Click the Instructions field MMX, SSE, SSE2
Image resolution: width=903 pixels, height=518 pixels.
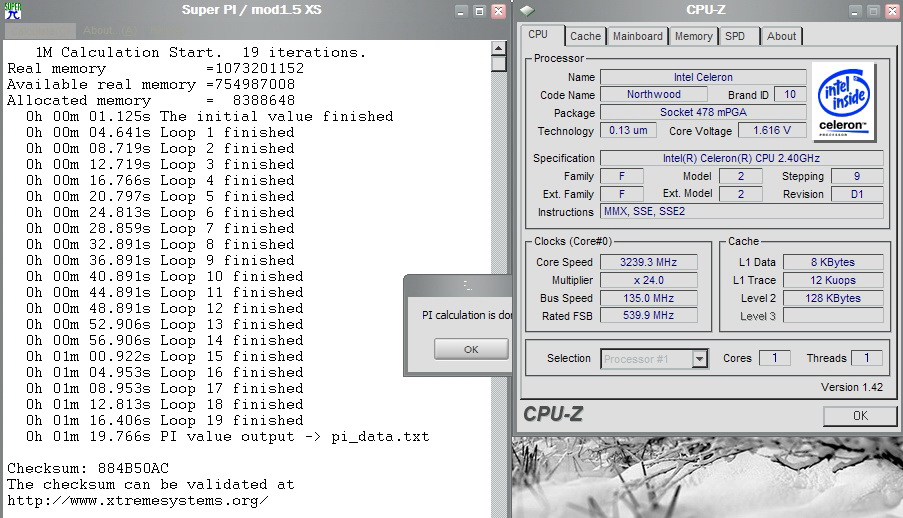tap(742, 211)
